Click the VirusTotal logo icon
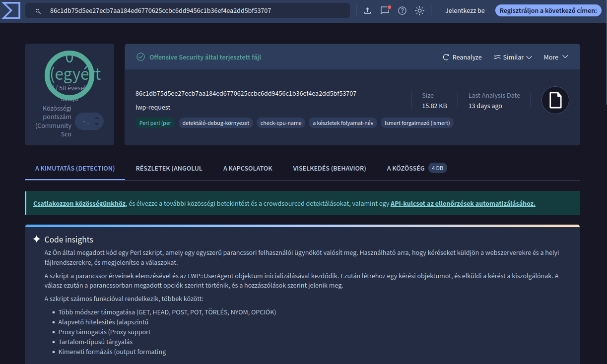 11,10
